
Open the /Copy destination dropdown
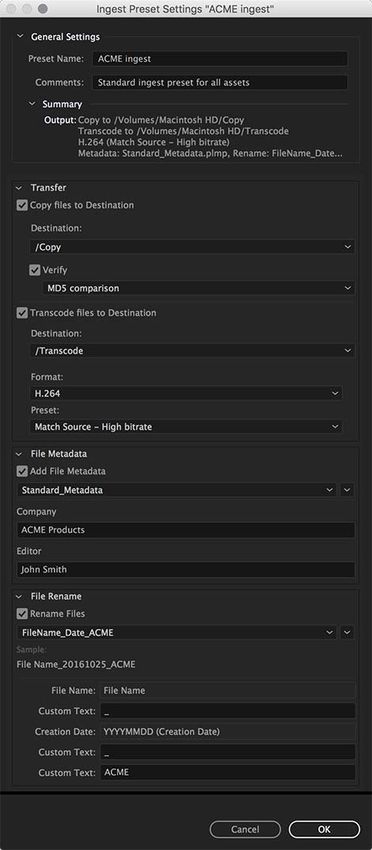pos(193,247)
